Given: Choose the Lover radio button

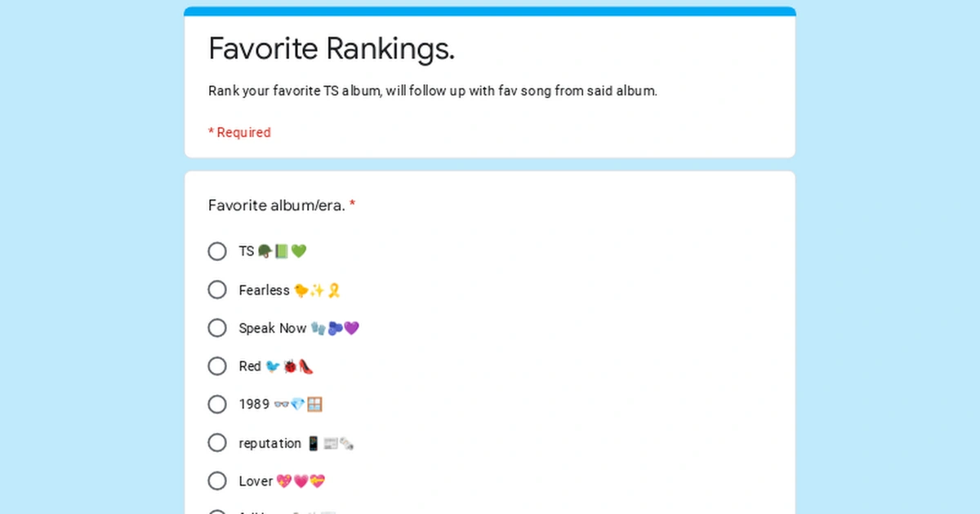Looking at the screenshot, I should point(217,481).
